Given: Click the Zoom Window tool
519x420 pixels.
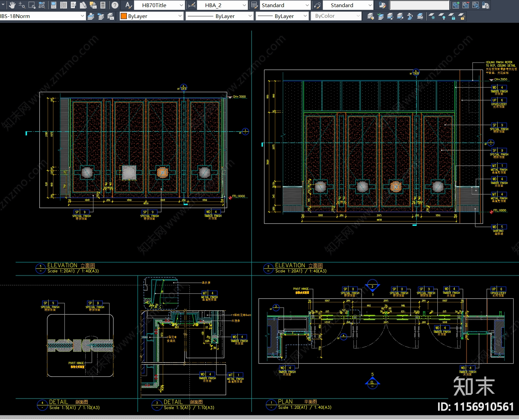Looking at the screenshot, I should [x=32, y=5].
